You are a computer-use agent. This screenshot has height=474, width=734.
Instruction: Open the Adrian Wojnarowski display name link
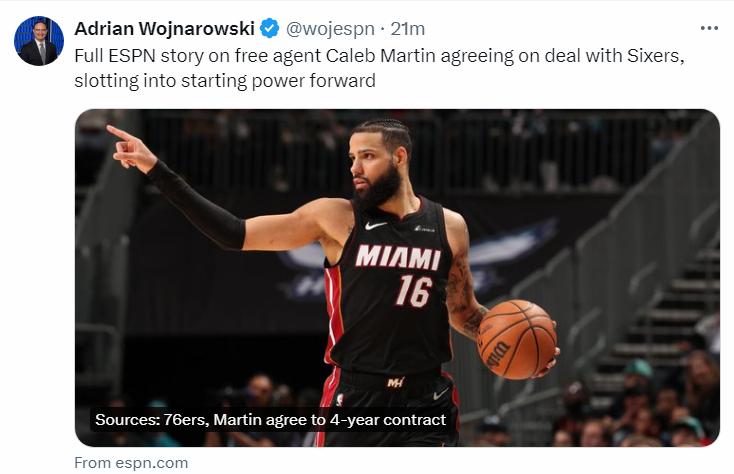(x=164, y=29)
